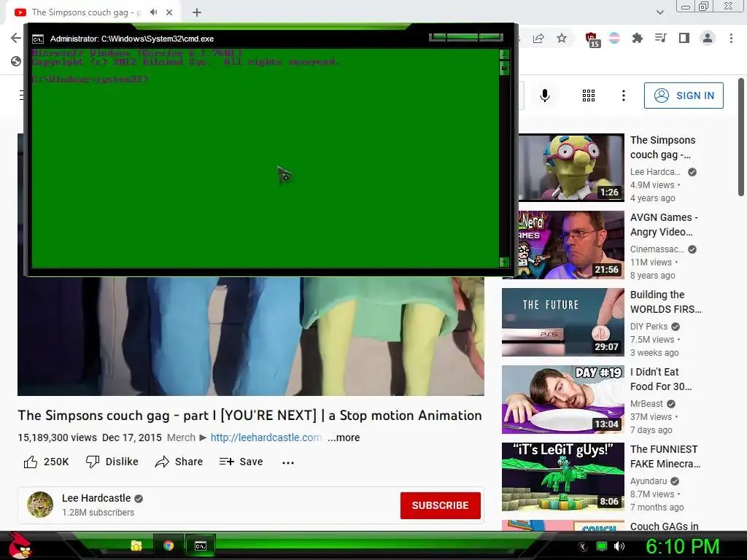This screenshot has width=747, height=560.
Task: Click title 'The FUNNIEST FAKE Minecra...'
Action: pyautogui.click(x=665, y=456)
